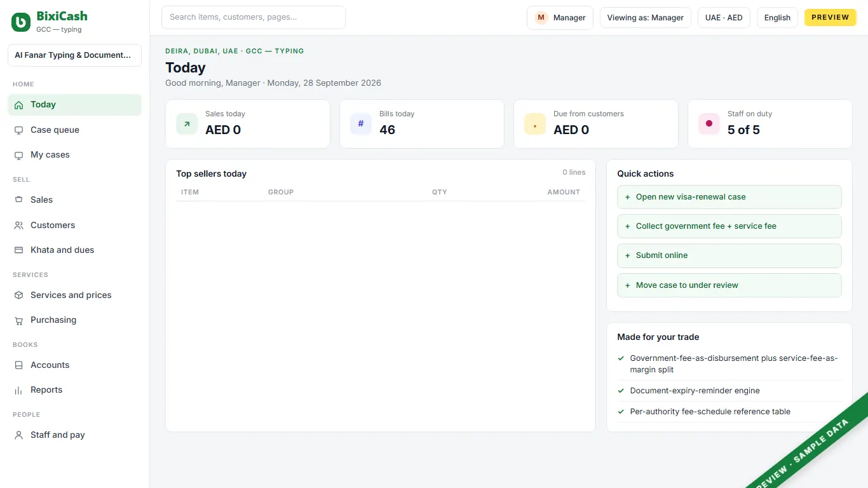
Task: Change the language from English
Action: [x=777, y=18]
